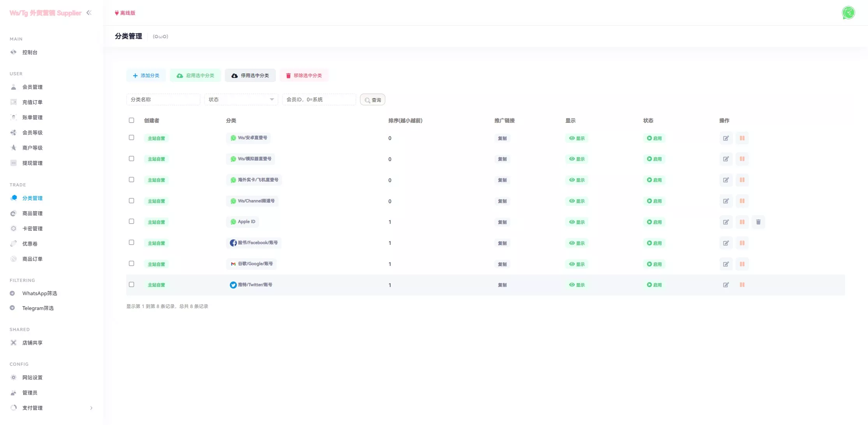Click trash icon in Apple ID row
Viewport: 868px width, 425px height.
758,222
